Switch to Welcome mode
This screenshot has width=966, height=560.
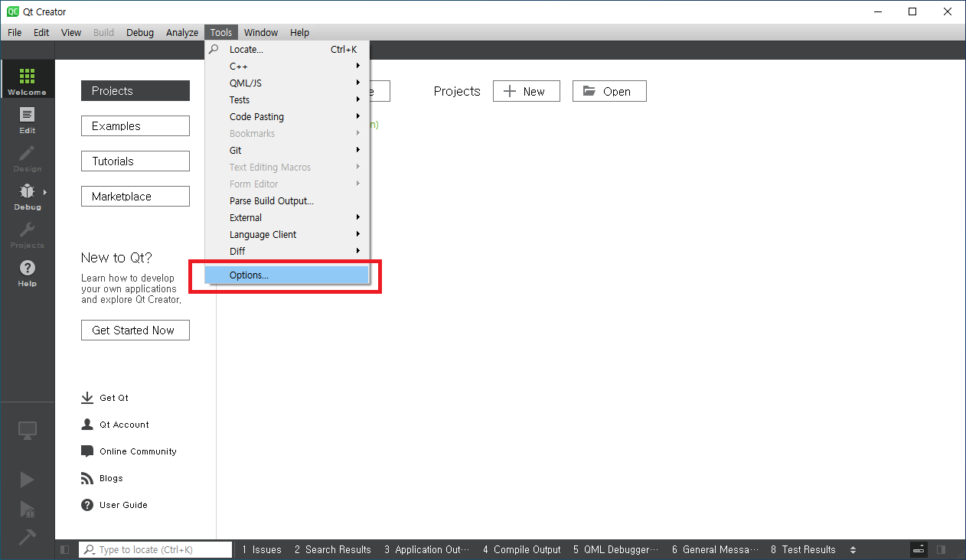coord(28,80)
